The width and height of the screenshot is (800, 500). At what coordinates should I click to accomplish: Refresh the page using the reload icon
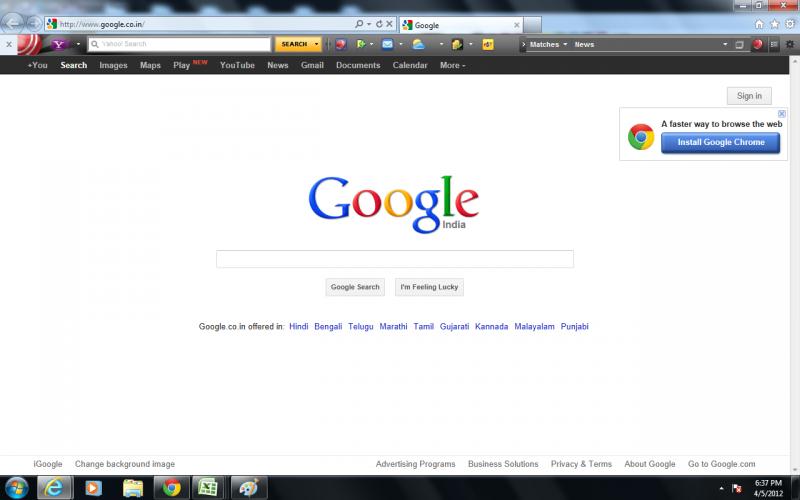tap(379, 24)
